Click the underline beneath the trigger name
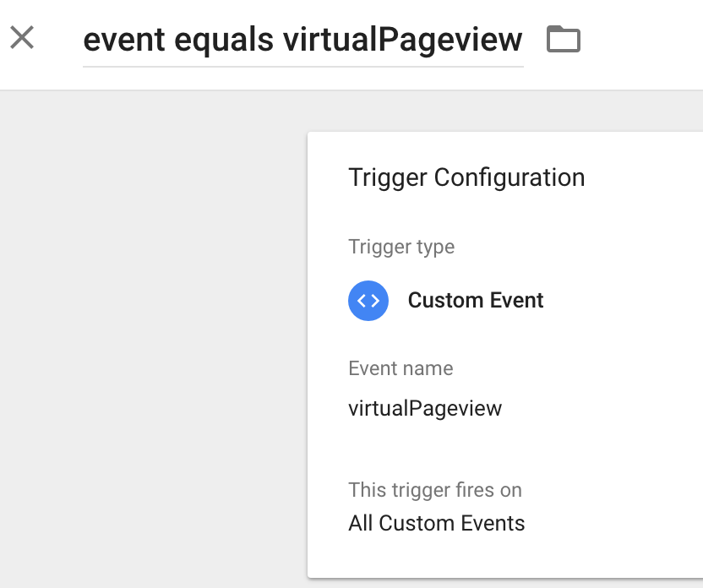Screen dimensions: 703x588 point(303,67)
